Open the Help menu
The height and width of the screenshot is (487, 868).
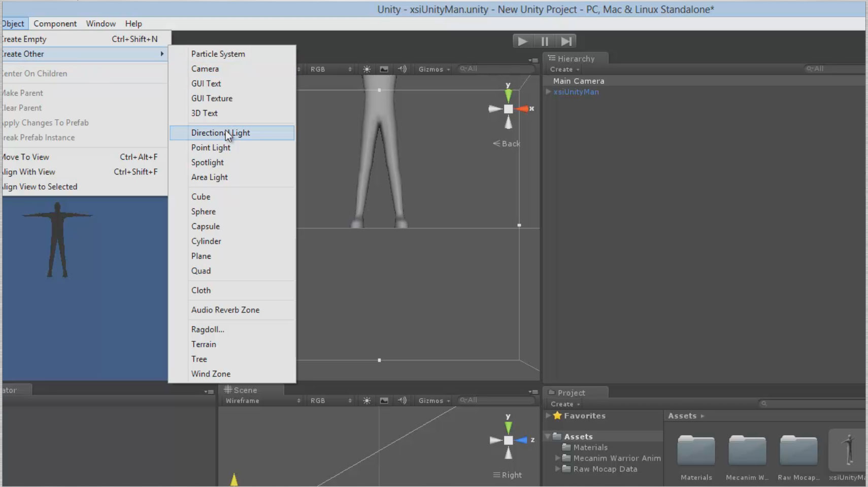coord(133,23)
